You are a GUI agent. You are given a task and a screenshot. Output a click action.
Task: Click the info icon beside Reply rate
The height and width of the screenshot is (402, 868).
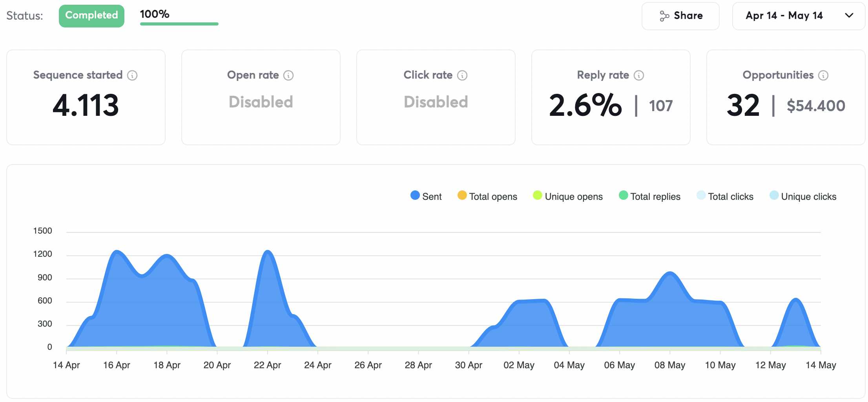click(x=639, y=75)
